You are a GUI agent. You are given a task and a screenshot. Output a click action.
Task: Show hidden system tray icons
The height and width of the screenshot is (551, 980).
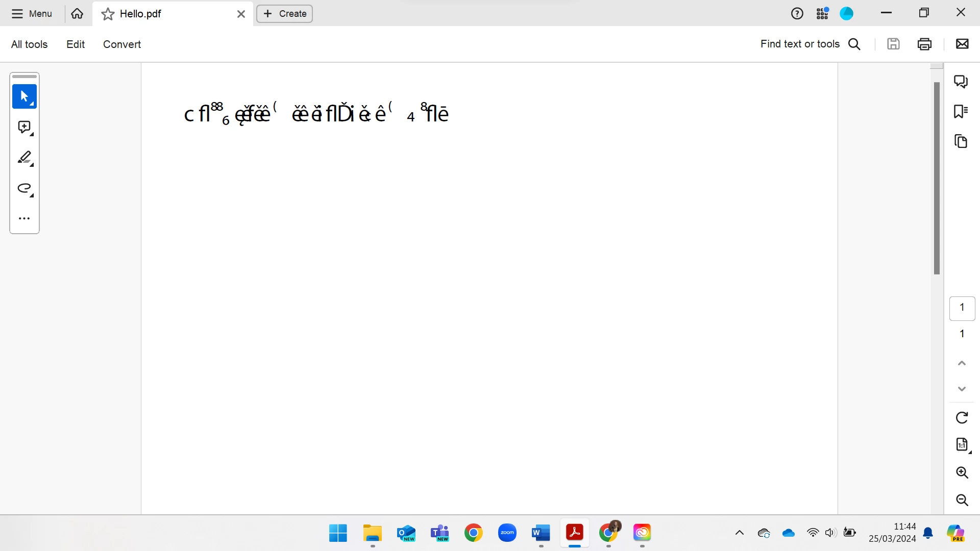(x=739, y=533)
